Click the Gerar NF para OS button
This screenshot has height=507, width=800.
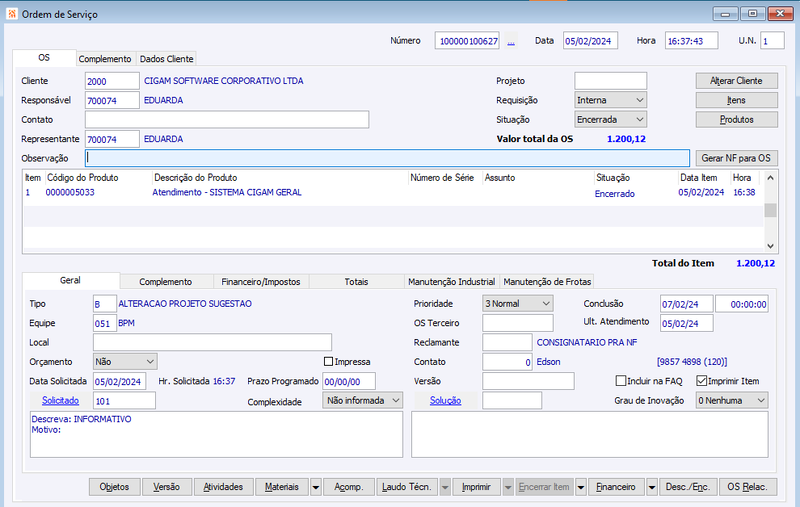736,158
